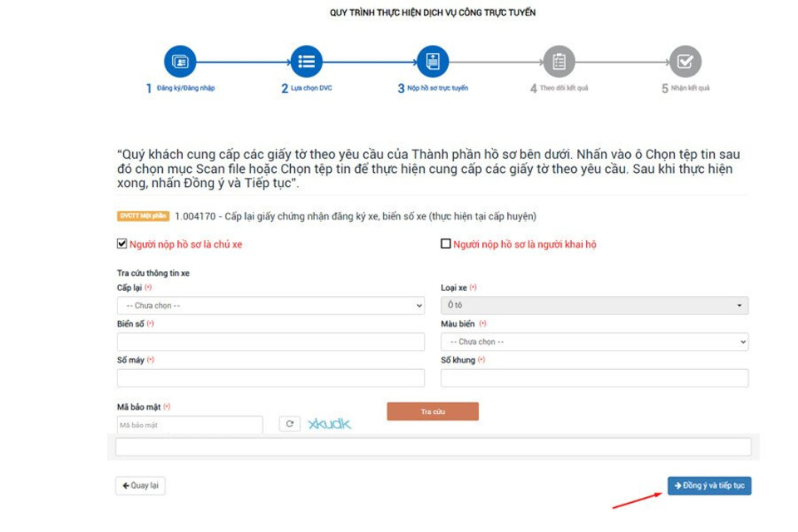Click into the Mã bảo mật field
Image resolution: width=798 pixels, height=532 pixels.
190,425
